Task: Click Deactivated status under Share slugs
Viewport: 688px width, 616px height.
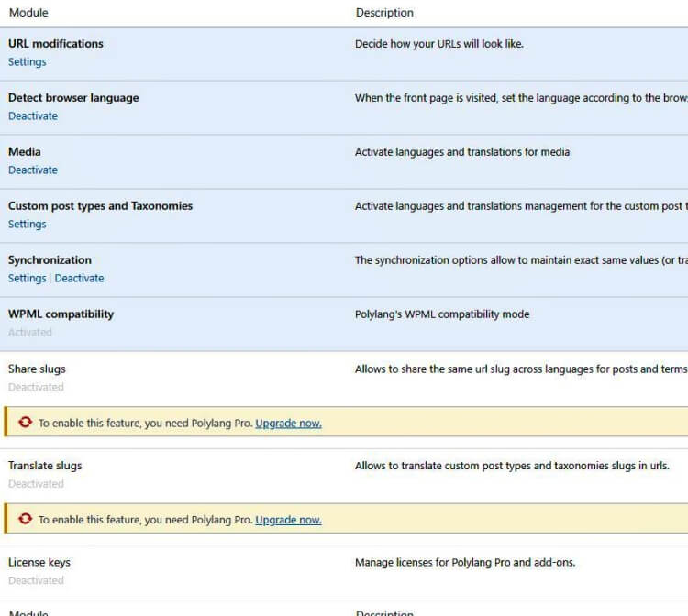Action: point(36,387)
